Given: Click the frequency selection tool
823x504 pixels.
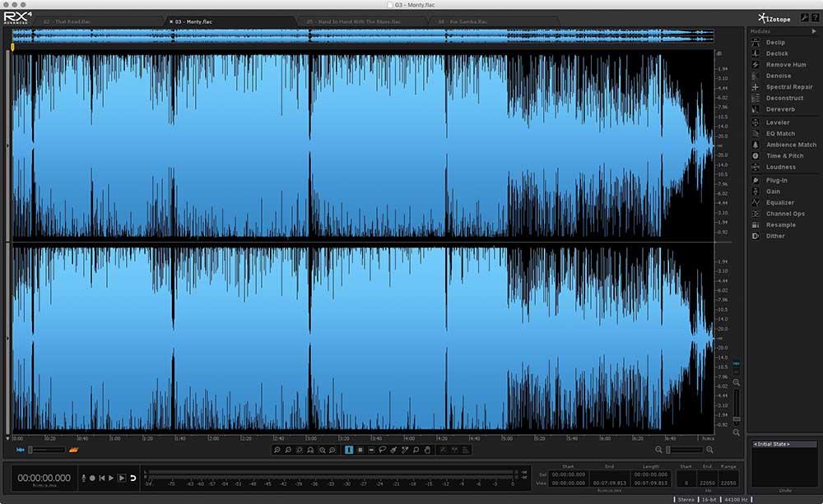Looking at the screenshot, I should pyautogui.click(x=371, y=450).
